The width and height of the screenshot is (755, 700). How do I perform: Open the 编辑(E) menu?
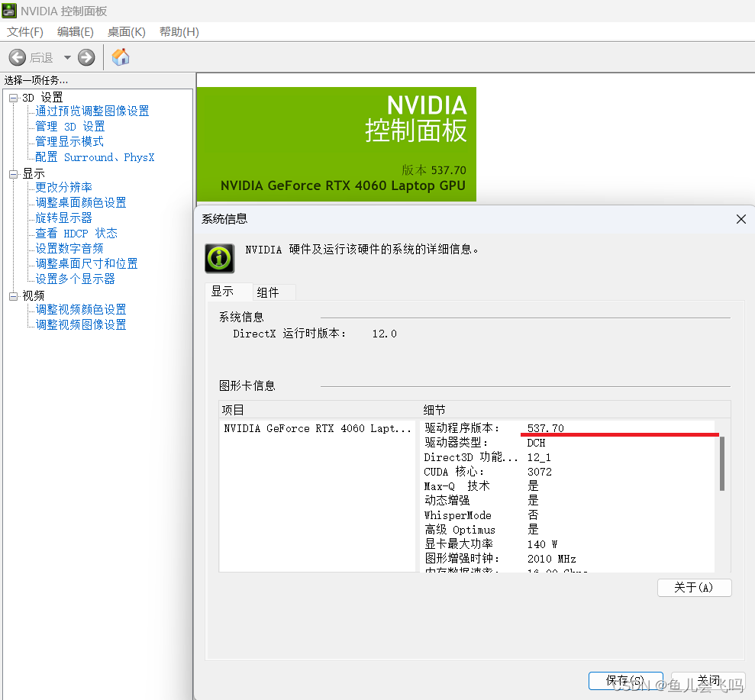pos(75,32)
